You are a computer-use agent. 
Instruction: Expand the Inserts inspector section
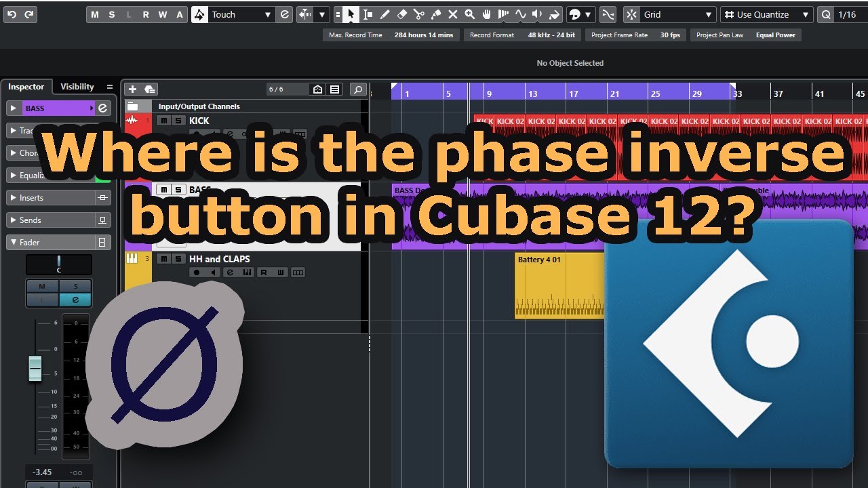tap(13, 198)
